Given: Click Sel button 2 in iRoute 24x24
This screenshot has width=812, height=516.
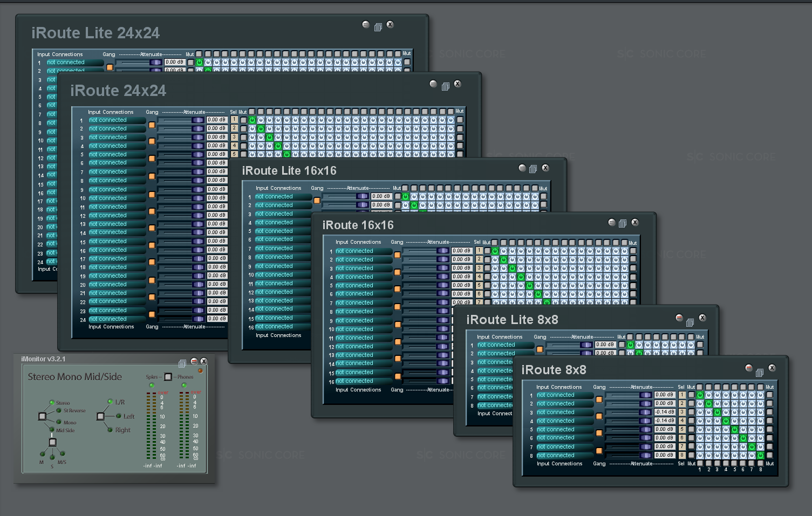Looking at the screenshot, I should (234, 128).
